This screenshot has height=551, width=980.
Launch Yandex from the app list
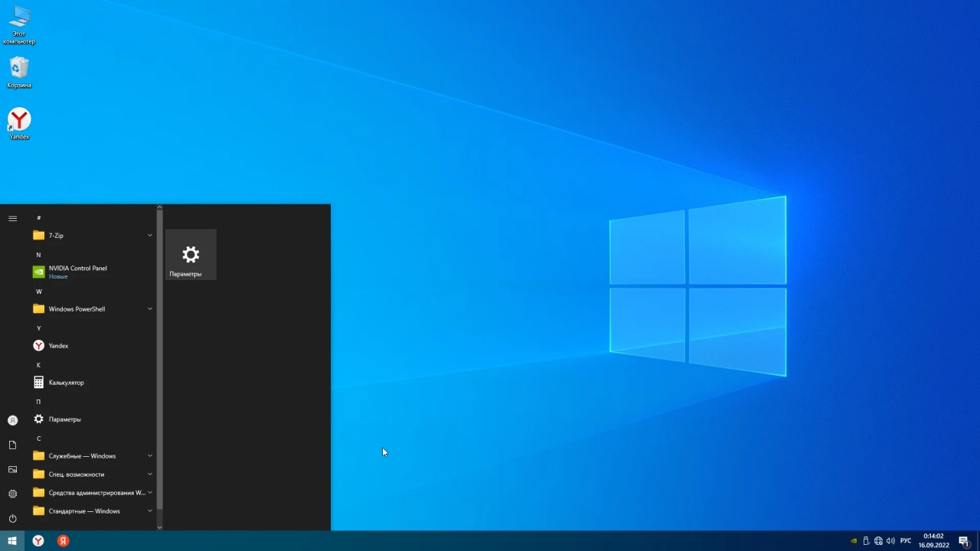(93, 346)
